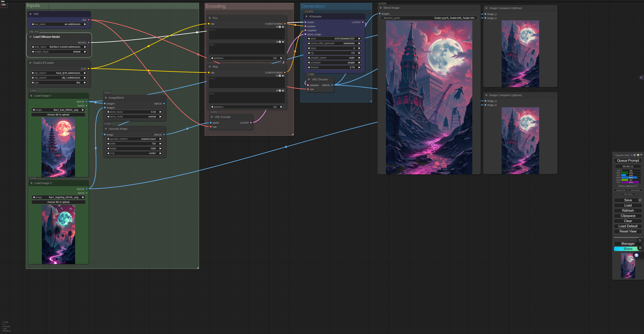
Task: Open the Save button dropdown arrow
Action: coord(640,200)
